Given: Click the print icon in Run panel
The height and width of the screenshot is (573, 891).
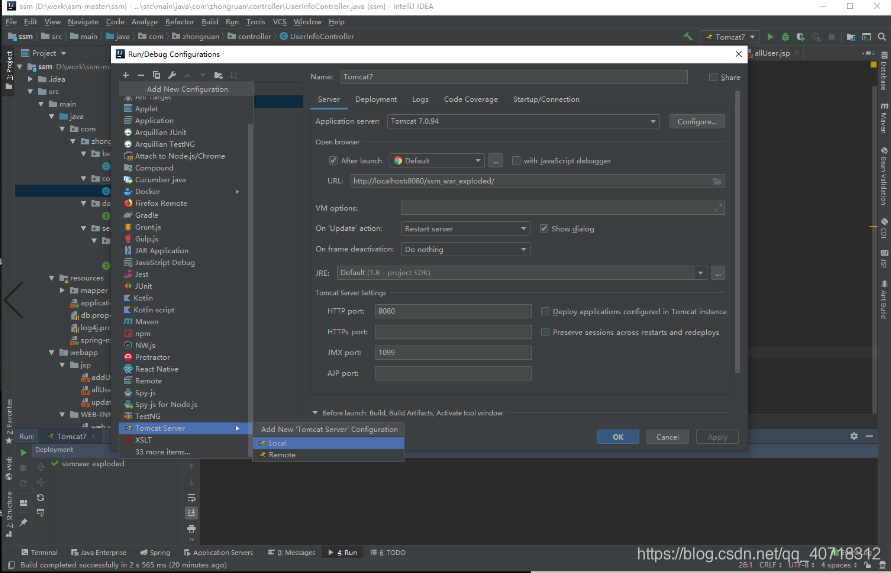Looking at the screenshot, I should click(x=191, y=529).
